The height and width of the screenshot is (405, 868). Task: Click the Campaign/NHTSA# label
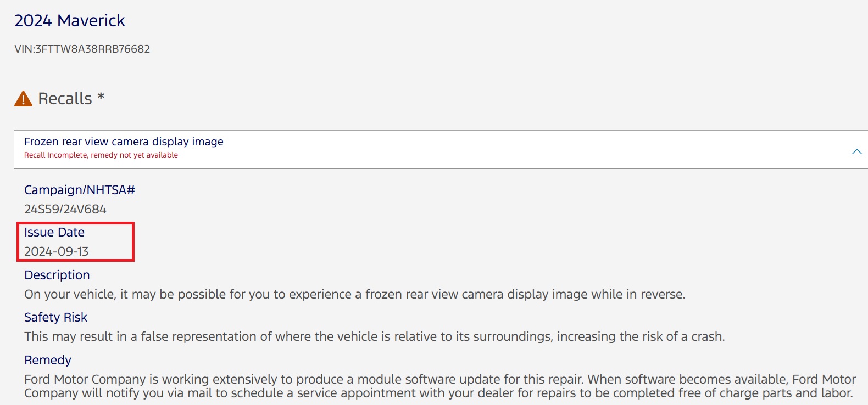pyautogui.click(x=80, y=190)
